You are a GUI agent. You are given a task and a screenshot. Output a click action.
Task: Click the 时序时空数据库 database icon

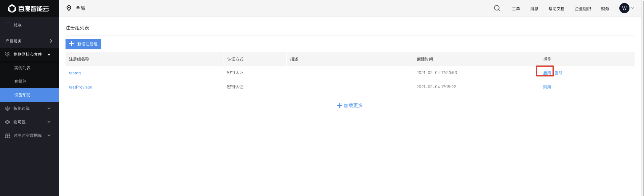[7, 136]
